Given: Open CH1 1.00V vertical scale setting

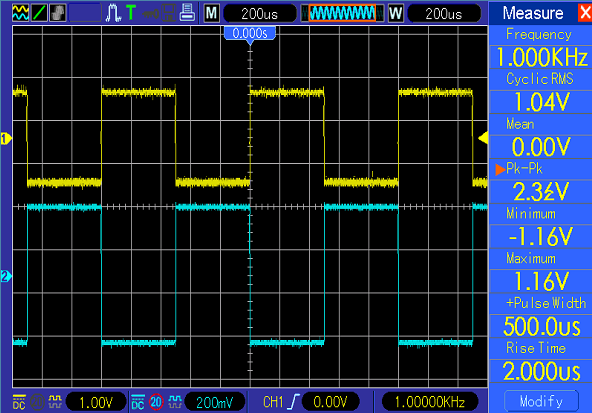Looking at the screenshot, I should point(96,402).
